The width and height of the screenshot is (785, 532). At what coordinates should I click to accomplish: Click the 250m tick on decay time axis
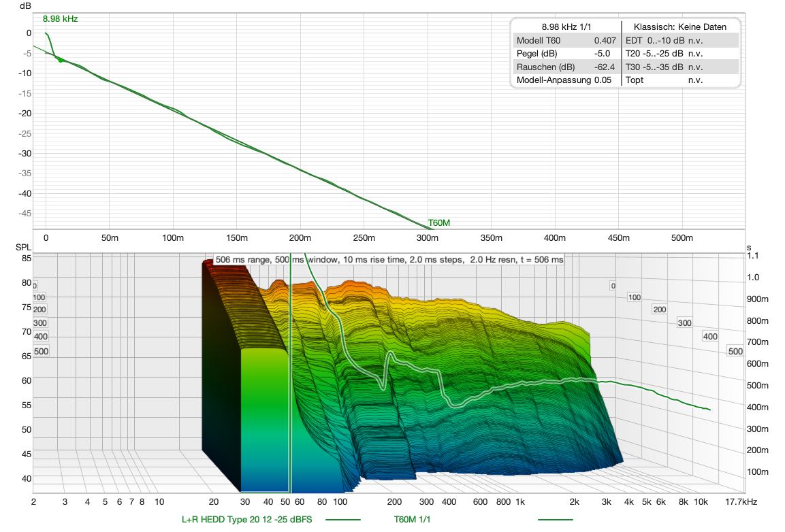point(364,238)
